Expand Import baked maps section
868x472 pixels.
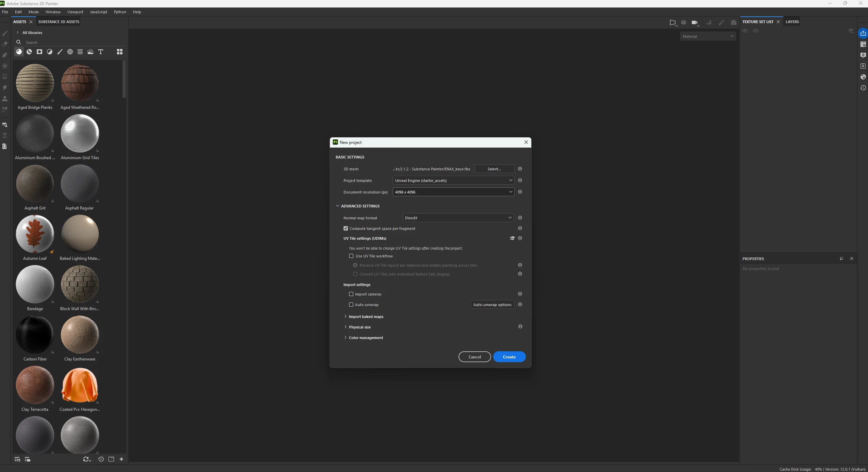click(366, 317)
